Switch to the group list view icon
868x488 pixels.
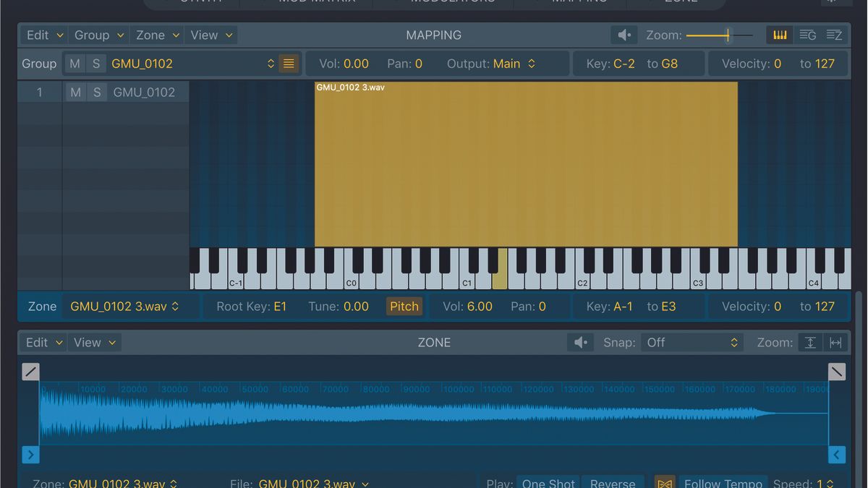tap(807, 34)
